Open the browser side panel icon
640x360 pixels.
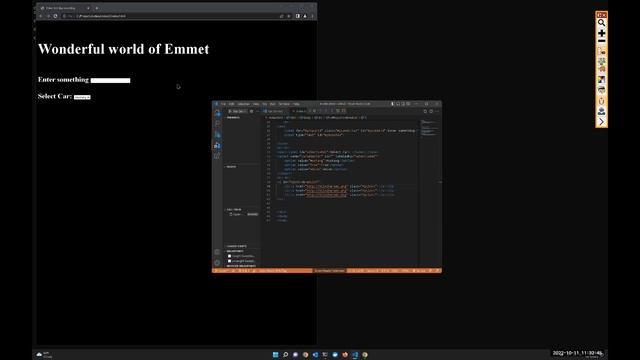point(298,16)
